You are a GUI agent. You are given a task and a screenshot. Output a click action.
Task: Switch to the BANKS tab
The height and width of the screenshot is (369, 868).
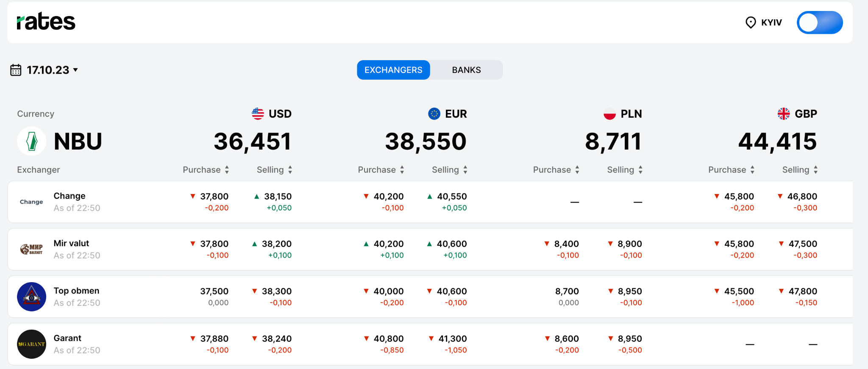click(x=466, y=70)
